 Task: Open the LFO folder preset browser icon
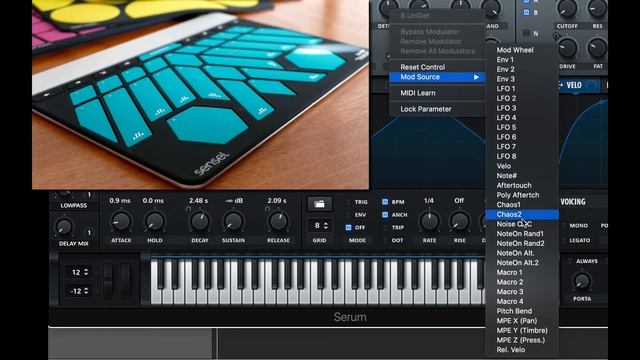click(x=320, y=204)
